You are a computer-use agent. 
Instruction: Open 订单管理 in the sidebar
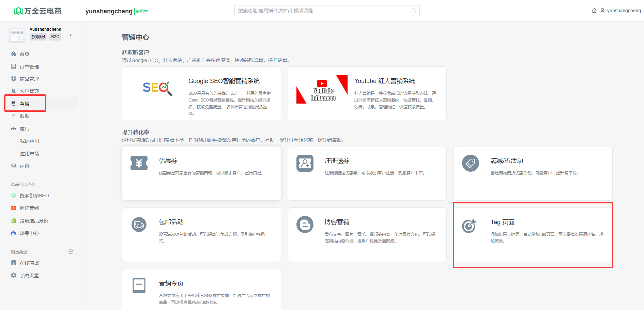tap(29, 67)
